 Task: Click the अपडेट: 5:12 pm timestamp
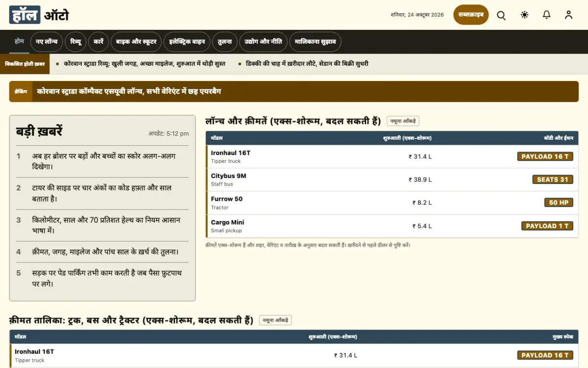point(169,133)
